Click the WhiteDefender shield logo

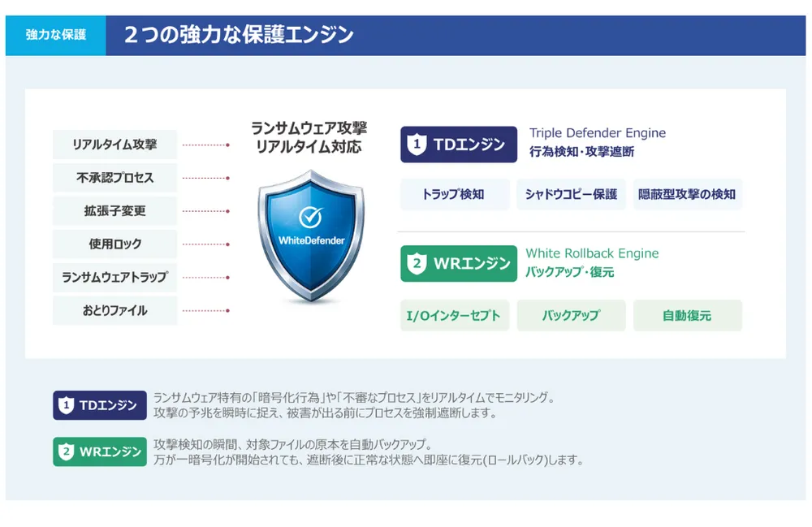pos(311,236)
